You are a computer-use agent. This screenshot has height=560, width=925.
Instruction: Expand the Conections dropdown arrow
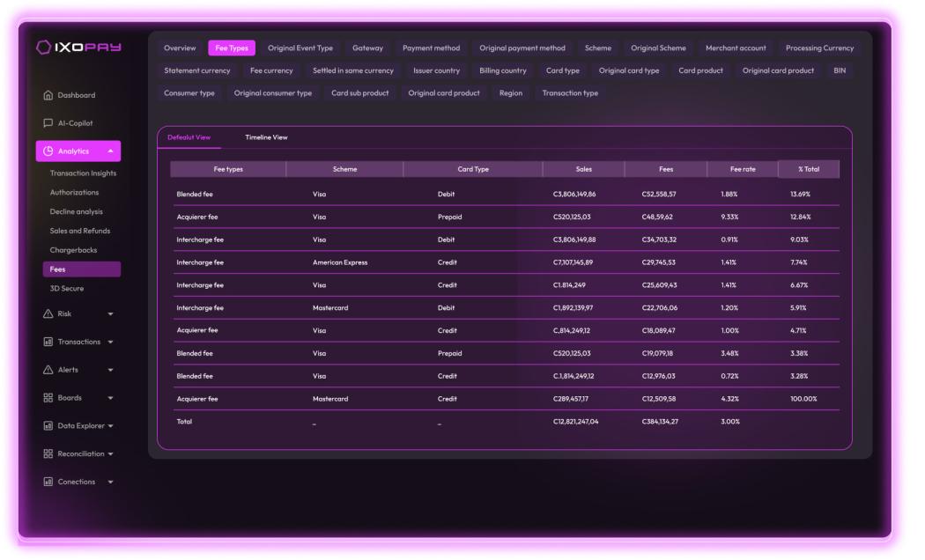click(x=110, y=483)
